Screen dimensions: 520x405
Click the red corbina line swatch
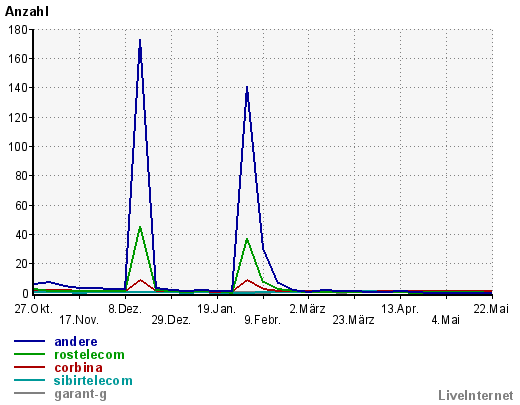coord(29,367)
